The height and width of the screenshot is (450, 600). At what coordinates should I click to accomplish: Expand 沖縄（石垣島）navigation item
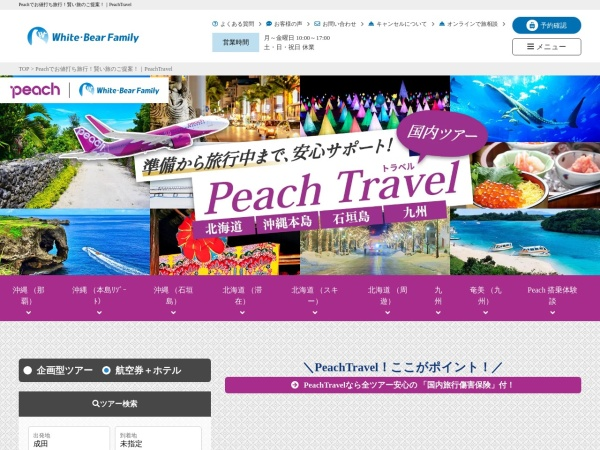173,298
